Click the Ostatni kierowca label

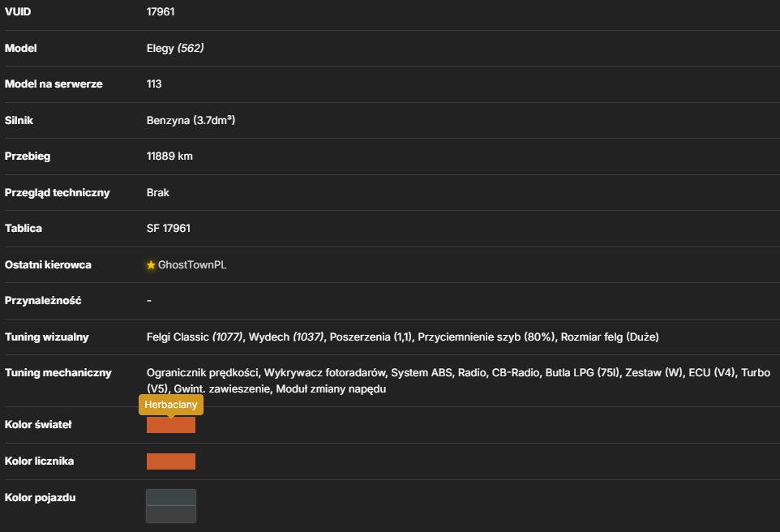tap(48, 264)
